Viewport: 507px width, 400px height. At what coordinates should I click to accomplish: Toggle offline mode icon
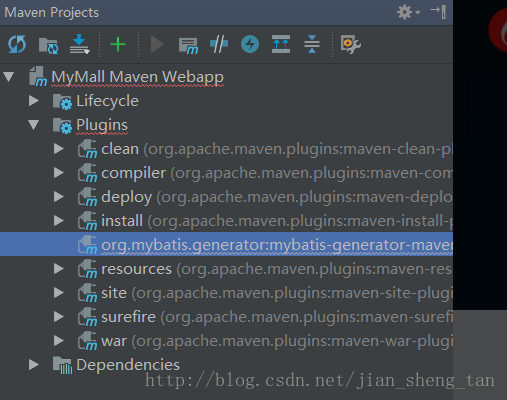219,44
